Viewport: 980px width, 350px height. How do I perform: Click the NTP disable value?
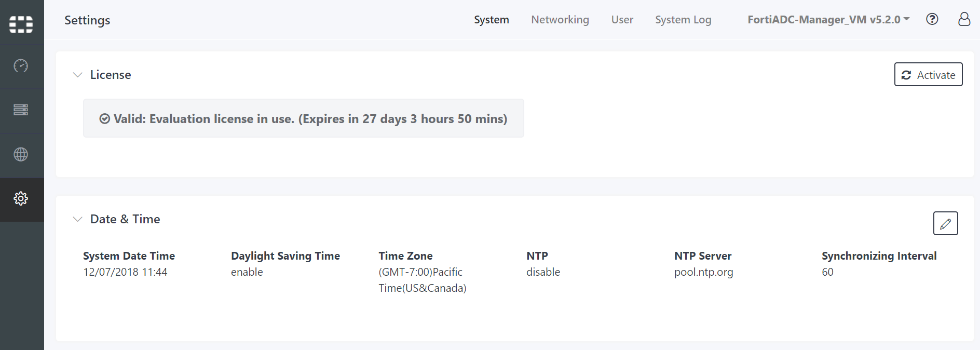coord(543,272)
